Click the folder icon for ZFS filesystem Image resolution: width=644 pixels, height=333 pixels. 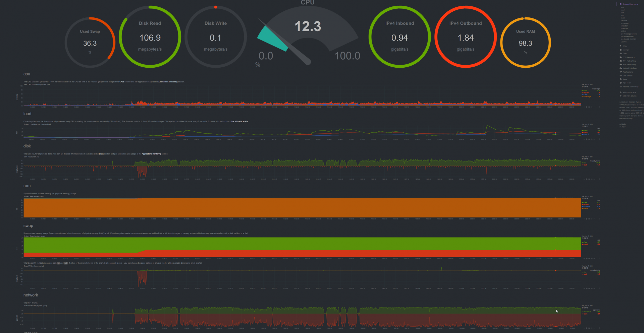pyautogui.click(x=621, y=57)
